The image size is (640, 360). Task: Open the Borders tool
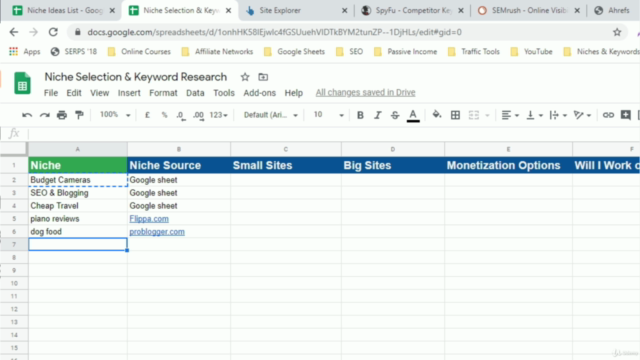[x=455, y=115]
